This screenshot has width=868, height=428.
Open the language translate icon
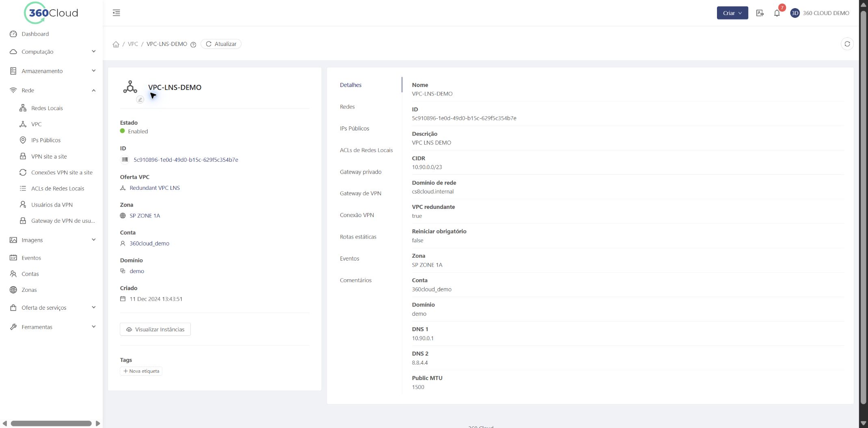click(x=760, y=13)
